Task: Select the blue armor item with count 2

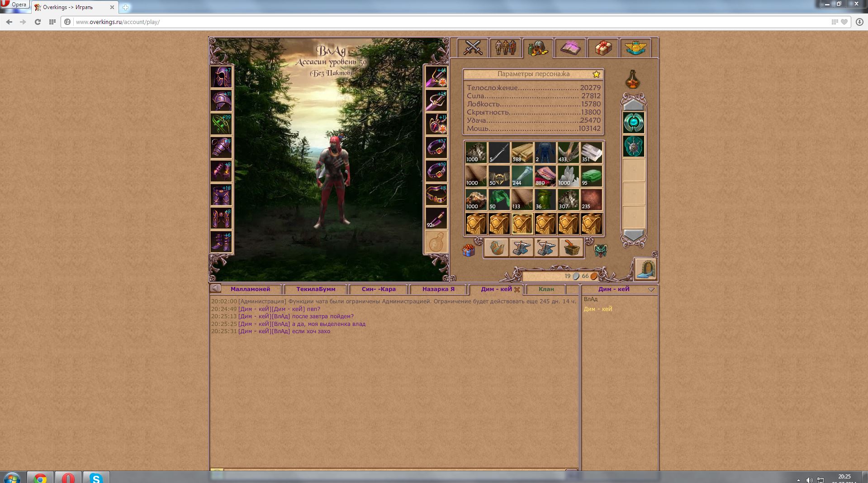Action: coord(545,153)
